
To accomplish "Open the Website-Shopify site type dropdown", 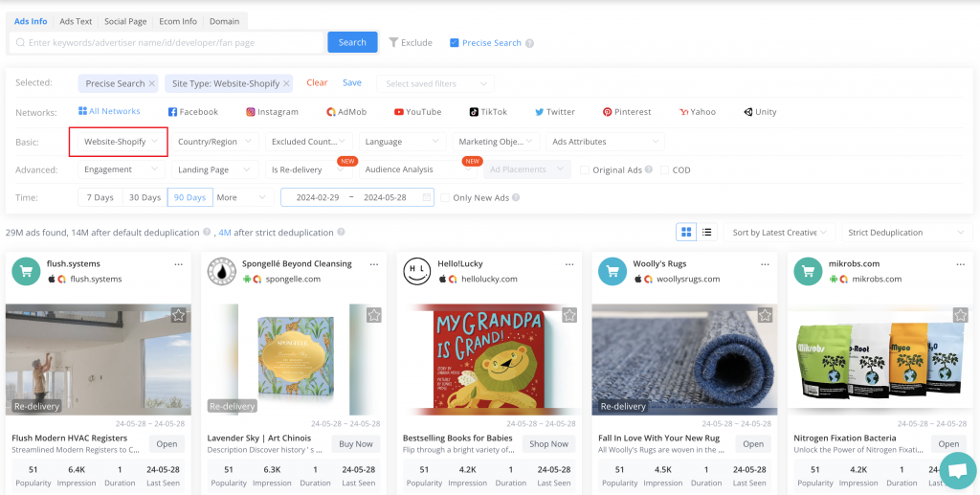I will pos(122,142).
